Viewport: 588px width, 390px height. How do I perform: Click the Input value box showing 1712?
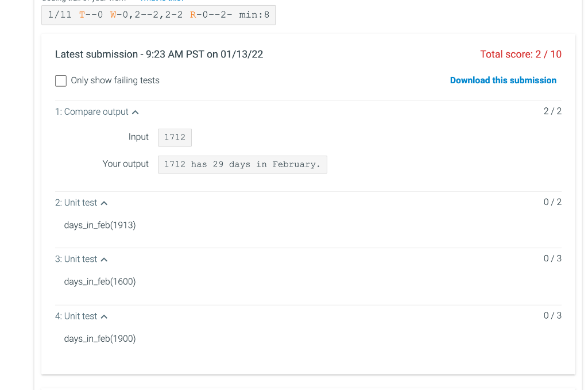point(175,137)
